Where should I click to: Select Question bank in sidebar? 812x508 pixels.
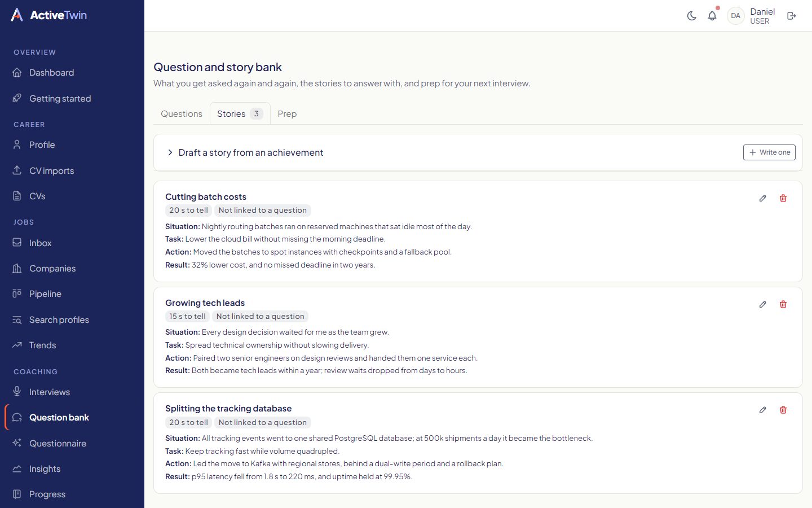tap(72, 417)
